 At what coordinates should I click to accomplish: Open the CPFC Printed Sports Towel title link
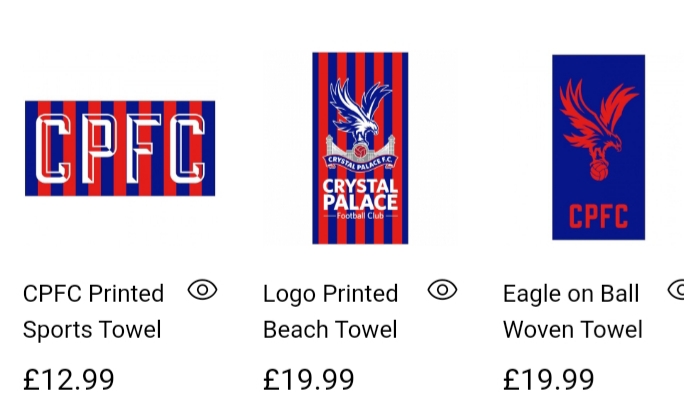coord(93,311)
